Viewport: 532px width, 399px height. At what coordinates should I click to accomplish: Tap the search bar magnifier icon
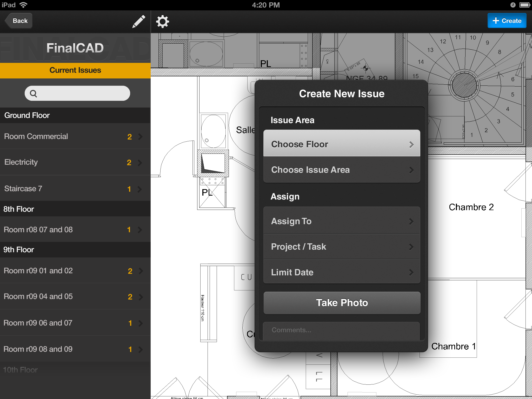(x=34, y=93)
